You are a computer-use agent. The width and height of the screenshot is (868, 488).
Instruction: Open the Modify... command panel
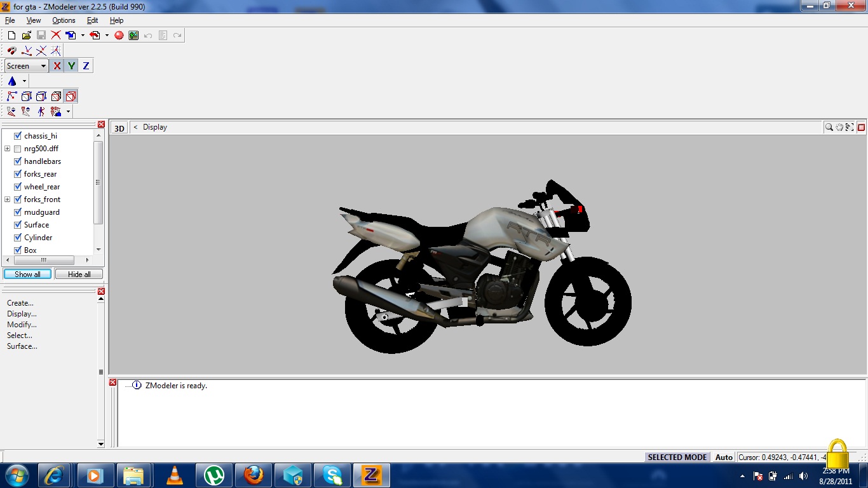22,325
